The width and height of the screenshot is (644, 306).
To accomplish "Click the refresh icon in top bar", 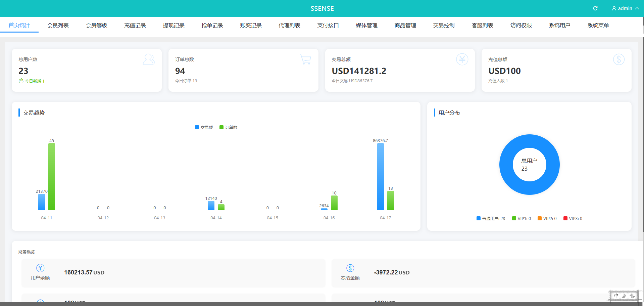I will tap(595, 8).
